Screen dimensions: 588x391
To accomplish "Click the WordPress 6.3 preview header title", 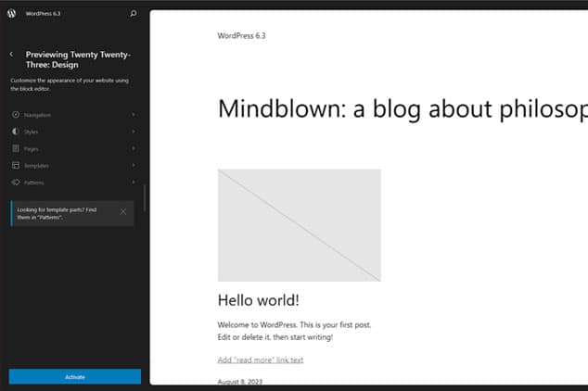I will (x=241, y=35).
